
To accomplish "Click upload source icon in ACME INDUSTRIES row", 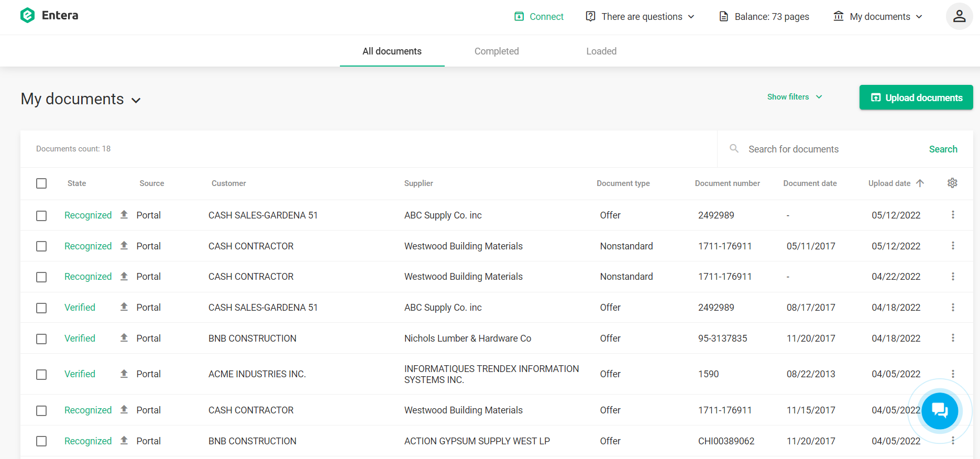I will click(124, 374).
